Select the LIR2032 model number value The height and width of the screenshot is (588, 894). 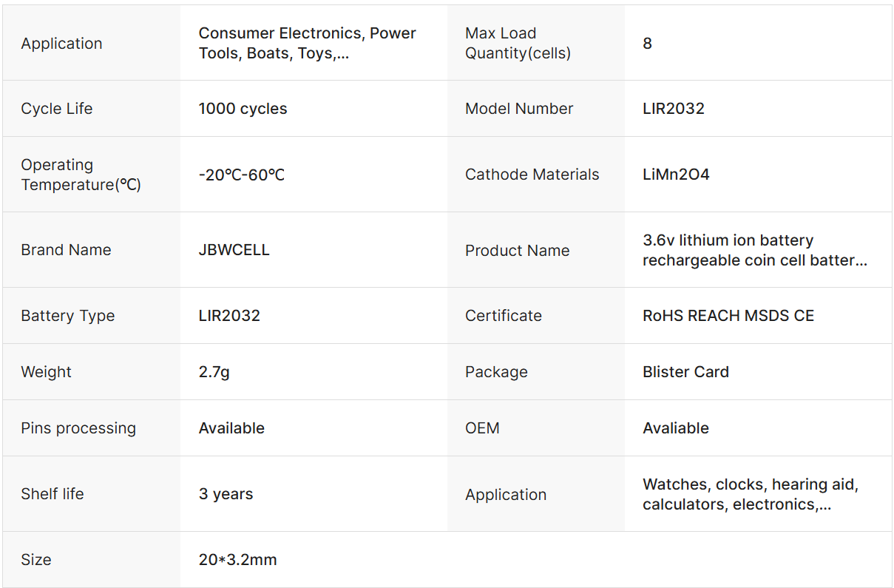point(674,109)
